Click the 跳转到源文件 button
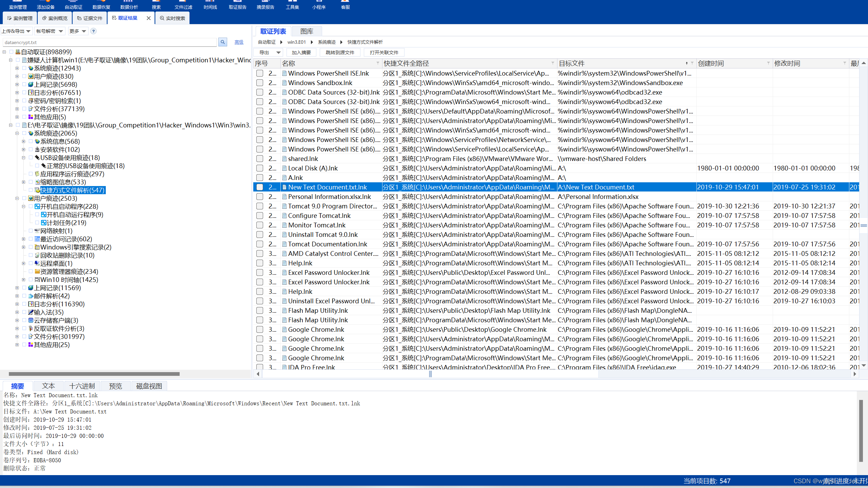Viewport: 868px width, 488px height. [340, 53]
